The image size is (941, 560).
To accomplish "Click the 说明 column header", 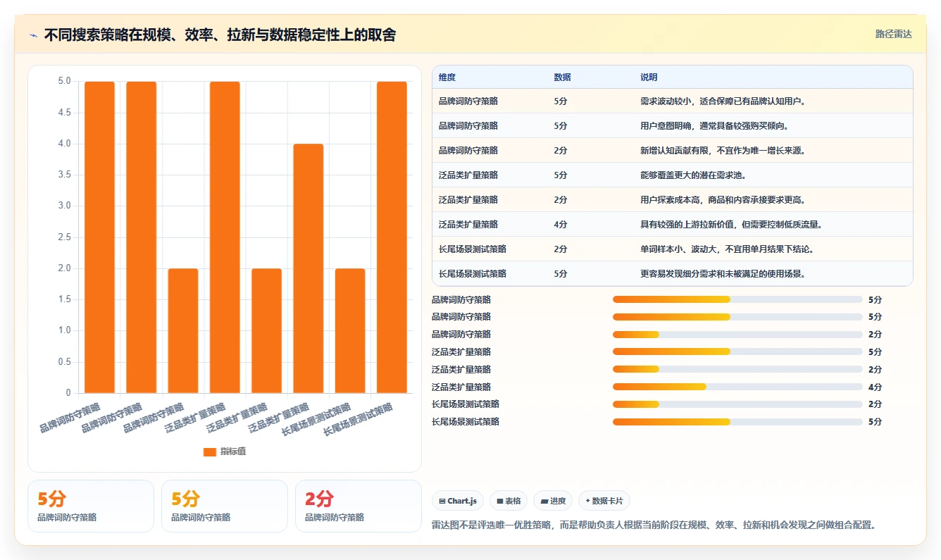I will coord(649,77).
